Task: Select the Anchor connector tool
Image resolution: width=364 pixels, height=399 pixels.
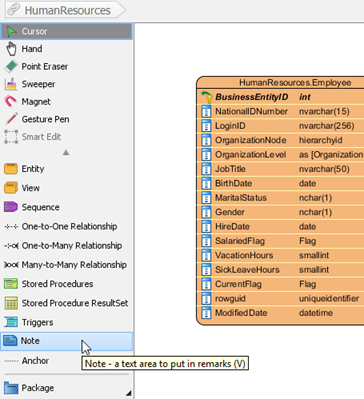Action: [x=67, y=361]
